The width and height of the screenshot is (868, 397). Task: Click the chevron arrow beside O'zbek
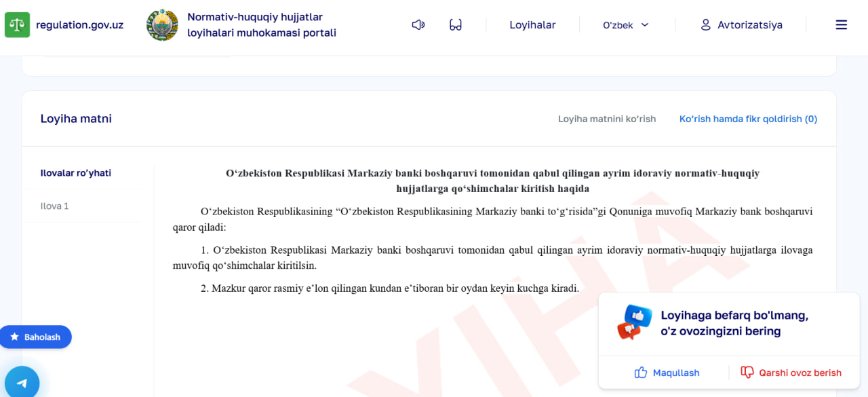tap(645, 25)
